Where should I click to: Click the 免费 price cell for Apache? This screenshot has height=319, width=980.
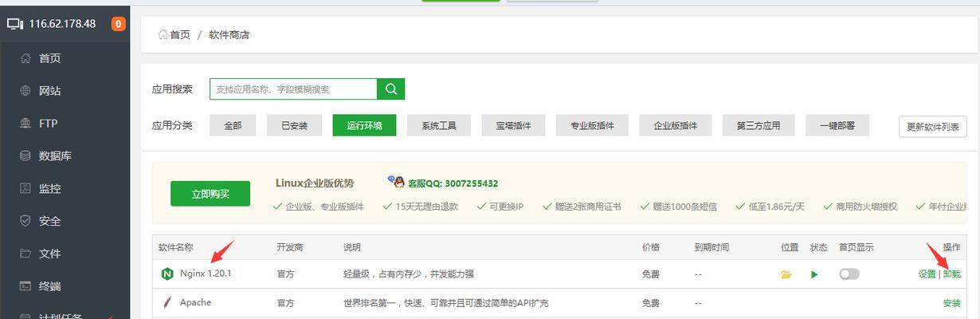tap(651, 303)
